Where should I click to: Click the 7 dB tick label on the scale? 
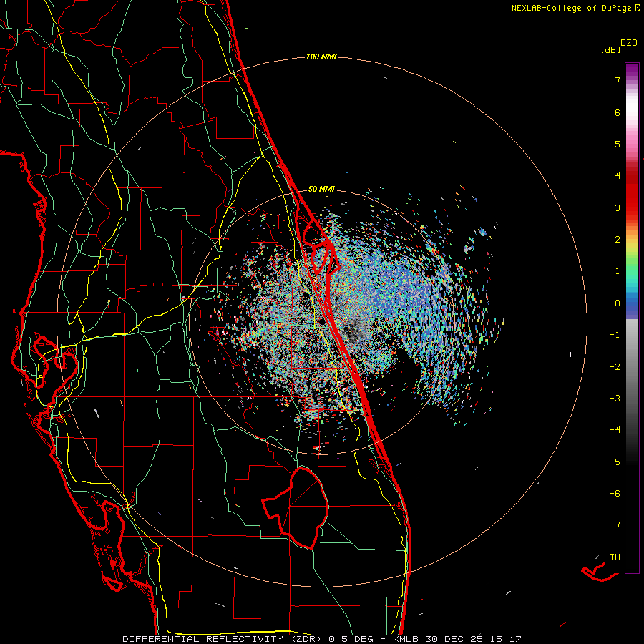pyautogui.click(x=618, y=80)
